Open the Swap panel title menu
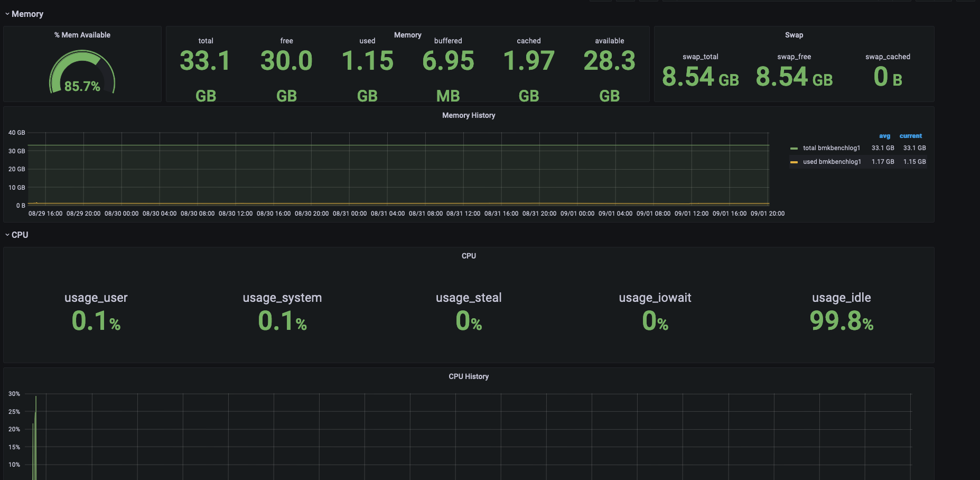The width and height of the screenshot is (980, 480). point(794,35)
